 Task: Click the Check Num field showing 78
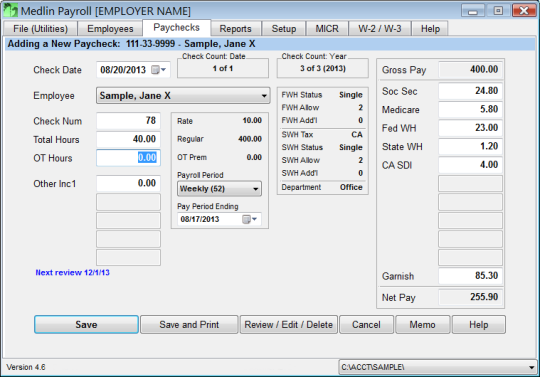point(128,121)
